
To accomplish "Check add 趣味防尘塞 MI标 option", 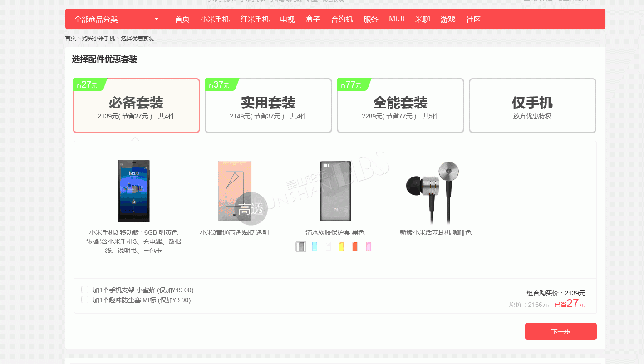I will coord(85,300).
